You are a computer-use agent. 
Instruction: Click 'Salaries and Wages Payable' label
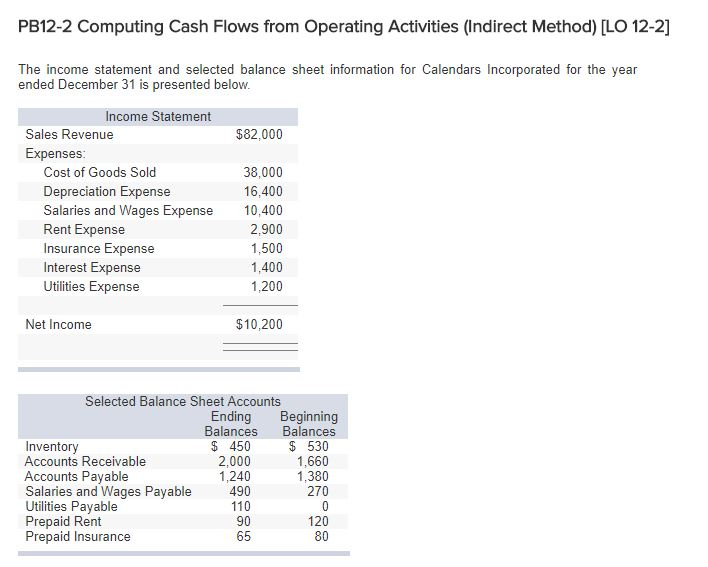(108, 491)
